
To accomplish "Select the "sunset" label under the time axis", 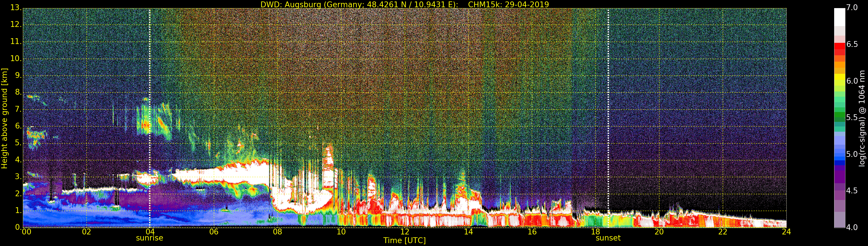I will click(x=608, y=238).
